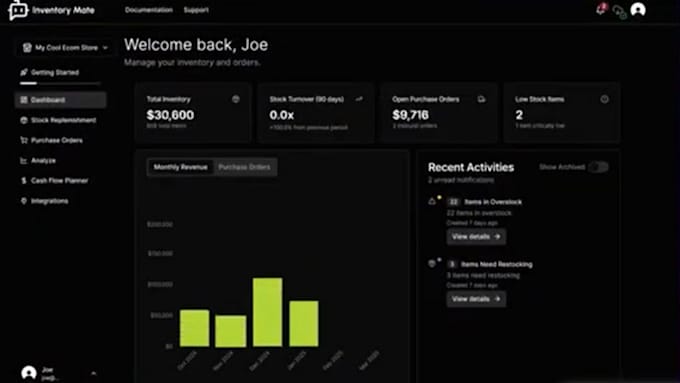Open the user avatar menu at top right
The image size is (680, 383).
638,9
